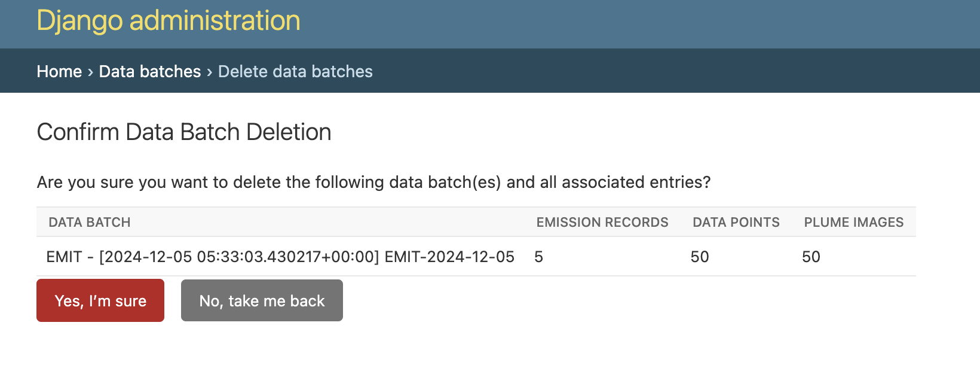Click the deletion confirmation question text
Image resolution: width=980 pixels, height=365 pixels.
click(373, 182)
